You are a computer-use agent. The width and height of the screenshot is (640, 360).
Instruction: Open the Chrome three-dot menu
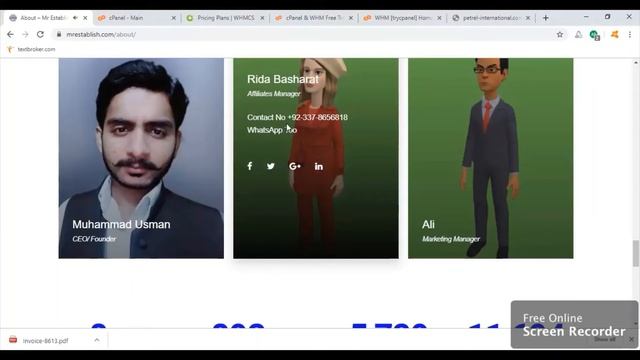pyautogui.click(x=630, y=35)
